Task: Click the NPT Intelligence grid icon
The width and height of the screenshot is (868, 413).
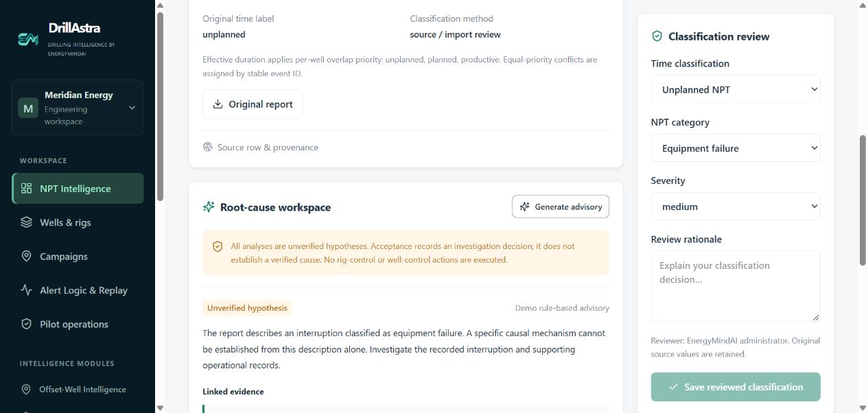Action: click(x=27, y=189)
